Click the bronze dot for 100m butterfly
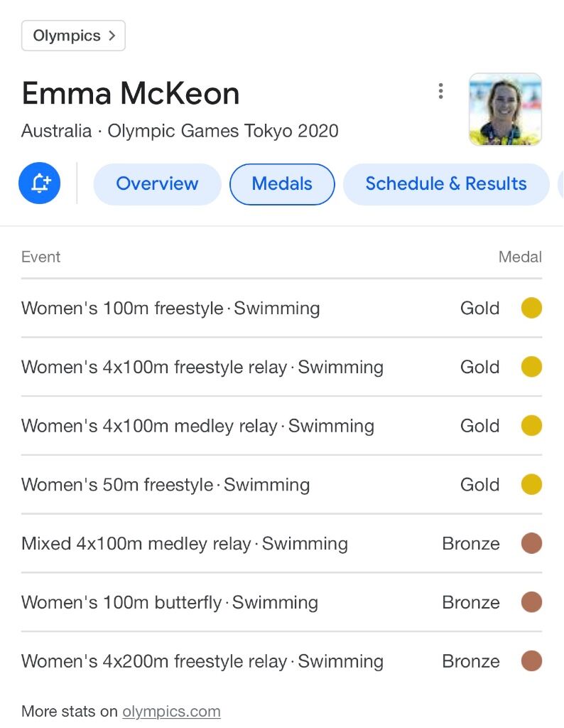This screenshot has width=564, height=728. click(531, 602)
